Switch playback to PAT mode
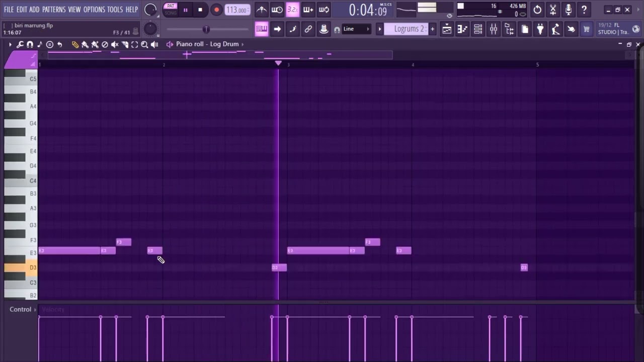 pos(171,6)
